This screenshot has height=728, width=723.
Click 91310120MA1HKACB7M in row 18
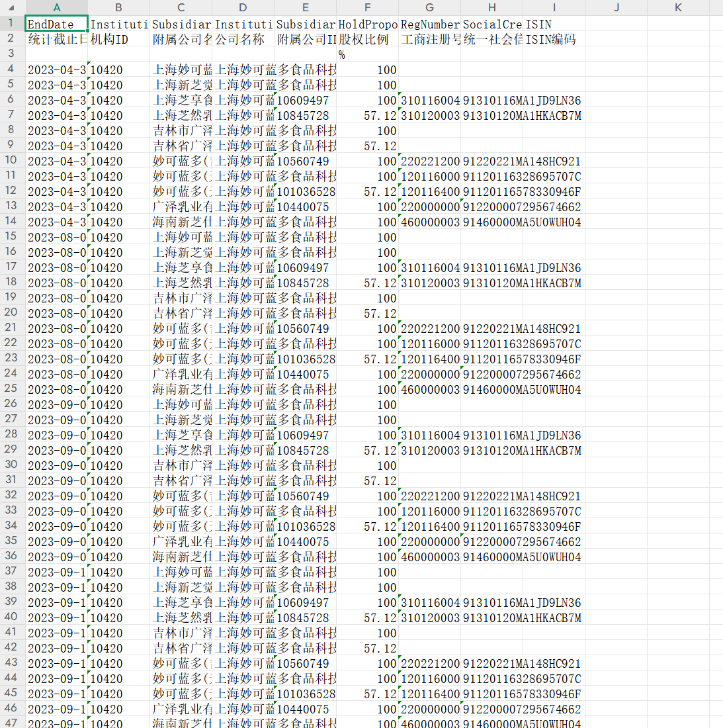pos(522,283)
